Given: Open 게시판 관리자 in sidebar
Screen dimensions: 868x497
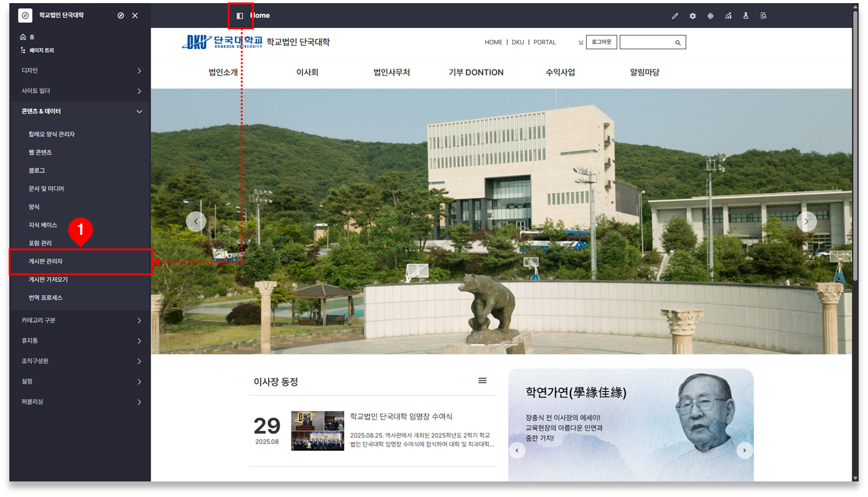Looking at the screenshot, I should click(46, 262).
